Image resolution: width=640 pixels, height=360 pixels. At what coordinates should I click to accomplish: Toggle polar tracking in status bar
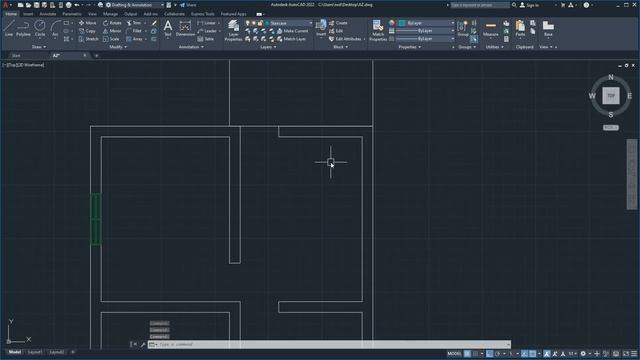[498, 353]
